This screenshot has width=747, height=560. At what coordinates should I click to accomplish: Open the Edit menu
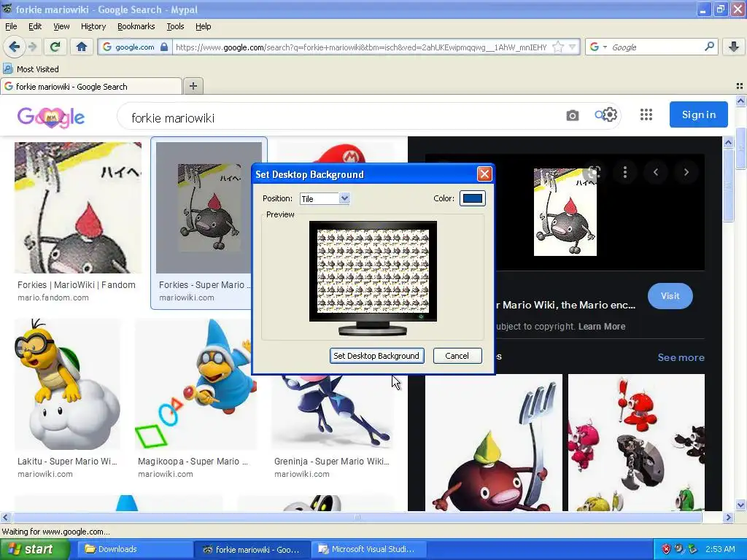coord(35,26)
